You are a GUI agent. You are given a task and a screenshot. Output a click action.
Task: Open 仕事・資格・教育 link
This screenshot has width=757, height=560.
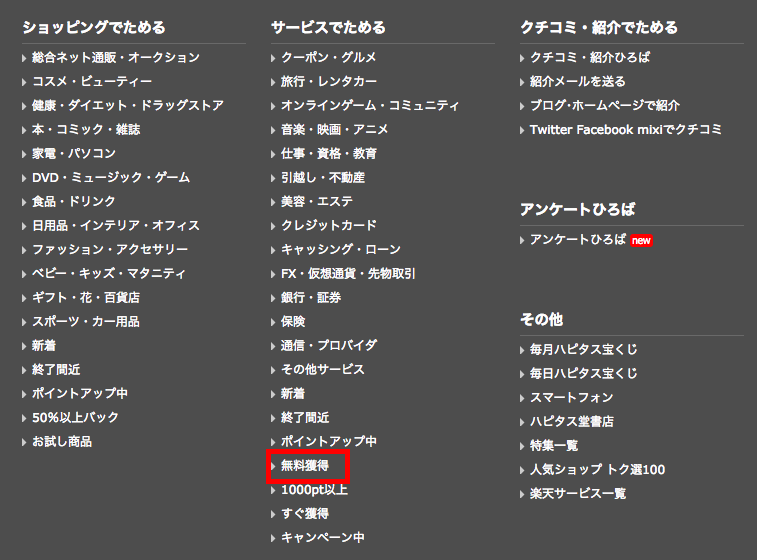pos(329,154)
